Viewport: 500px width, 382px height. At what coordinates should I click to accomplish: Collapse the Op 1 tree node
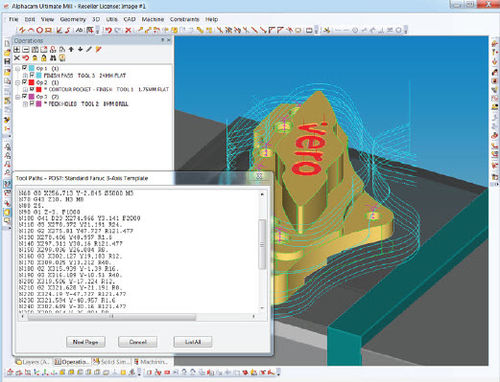click(18, 69)
